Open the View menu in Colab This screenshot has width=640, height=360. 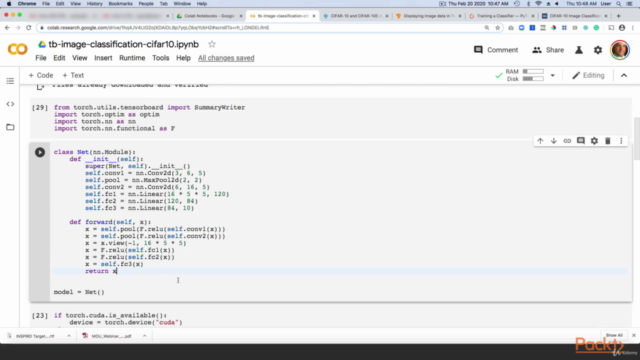pyautogui.click(x=80, y=58)
